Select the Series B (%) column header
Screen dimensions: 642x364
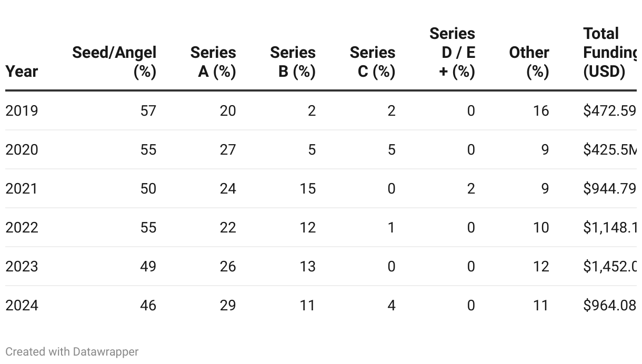(x=293, y=62)
